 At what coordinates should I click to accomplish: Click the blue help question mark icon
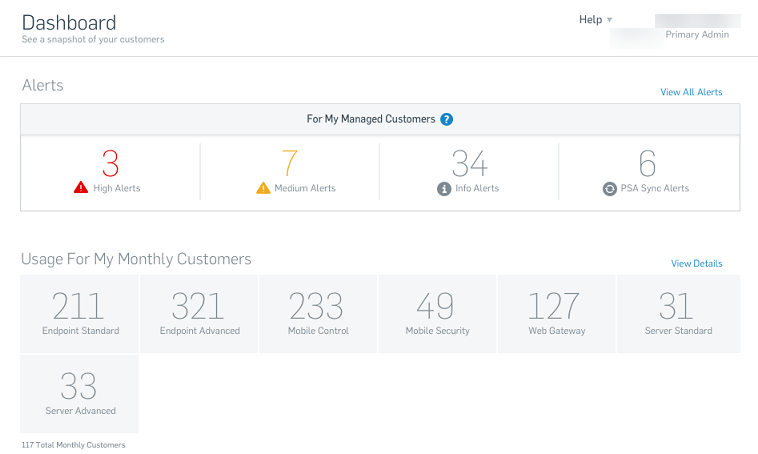(x=447, y=119)
